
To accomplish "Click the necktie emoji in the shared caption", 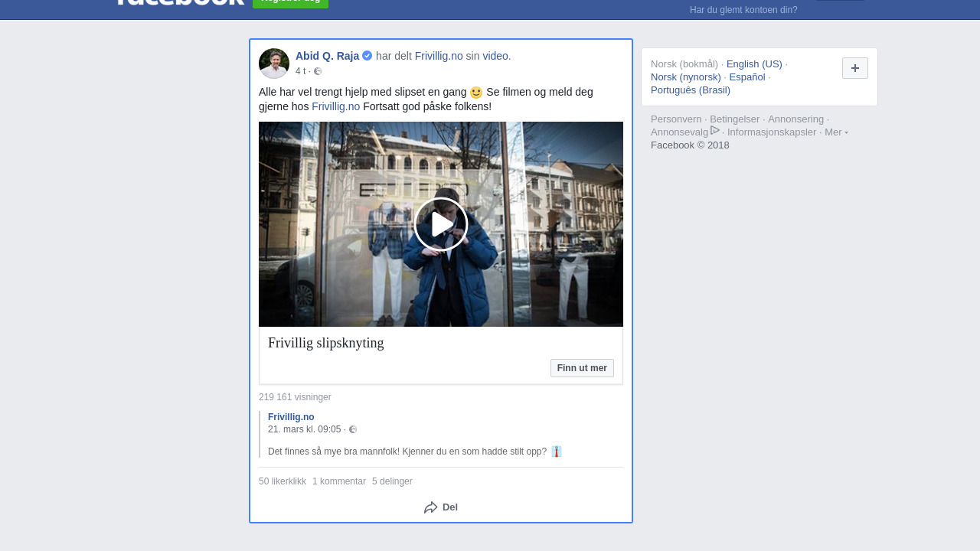I will tap(557, 452).
